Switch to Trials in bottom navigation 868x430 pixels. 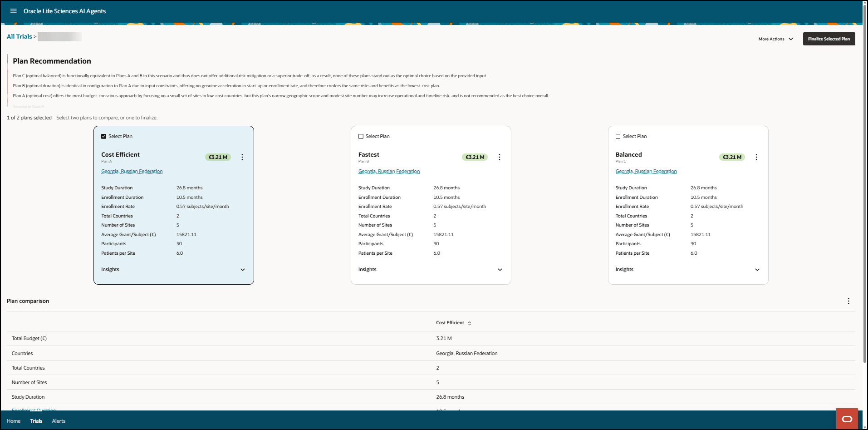click(36, 421)
